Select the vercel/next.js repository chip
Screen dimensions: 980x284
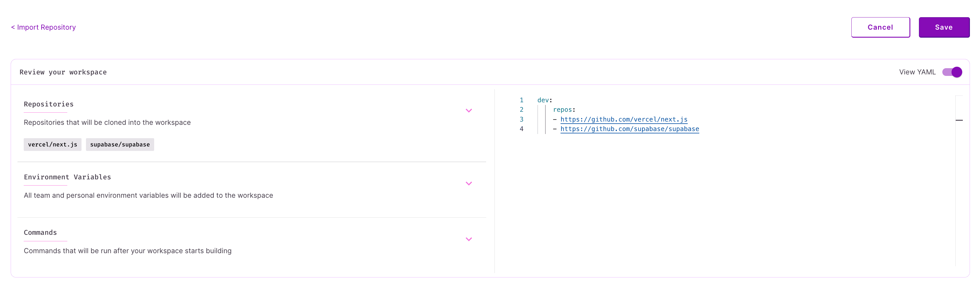tap(52, 144)
